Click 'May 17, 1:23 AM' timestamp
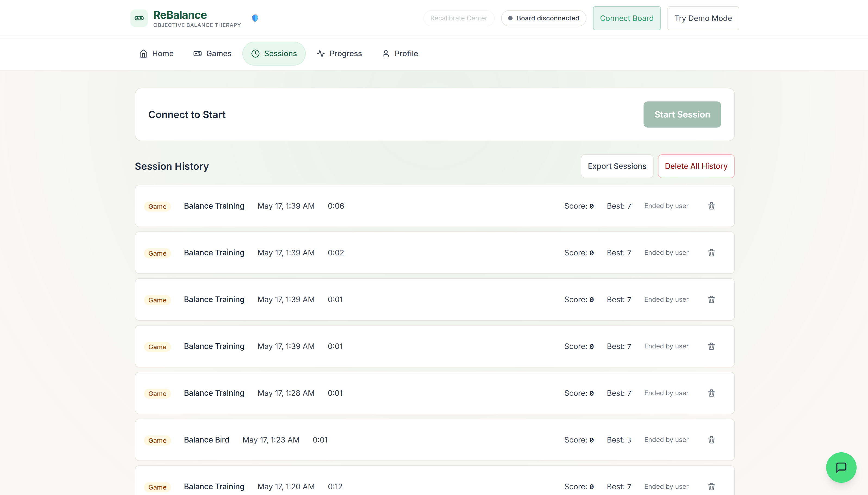Viewport: 868px width, 495px height. [x=271, y=440]
